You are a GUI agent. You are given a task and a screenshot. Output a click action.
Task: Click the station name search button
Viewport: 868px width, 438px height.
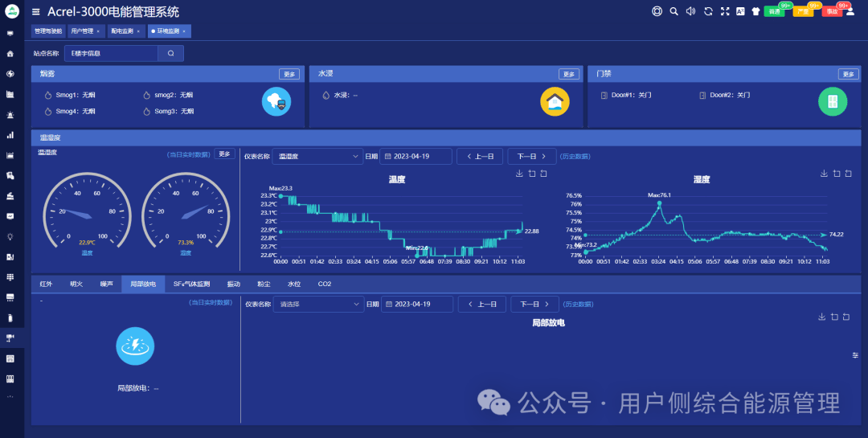[170, 53]
